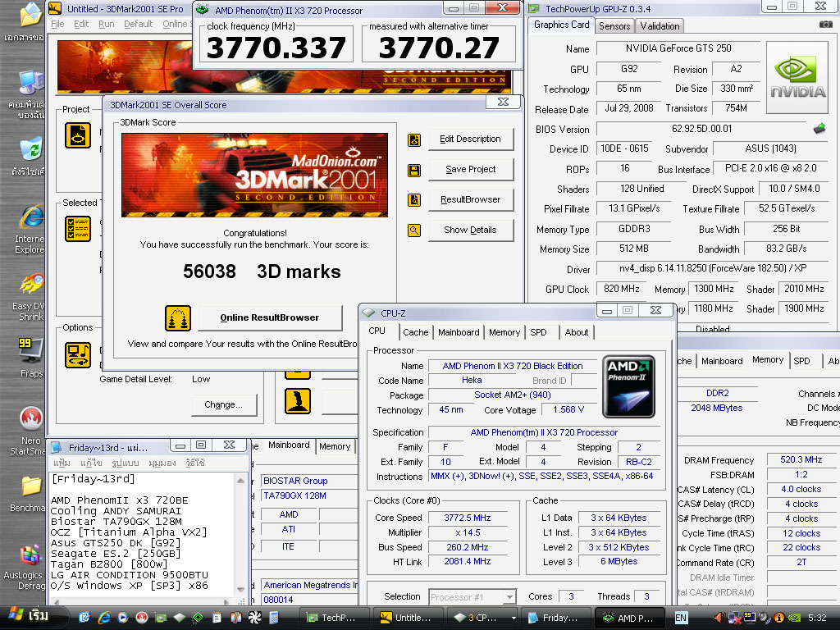Screen dimensions: 840x630
Task: Switch to Mainboard tab in front CPU-Z
Action: coord(459,332)
